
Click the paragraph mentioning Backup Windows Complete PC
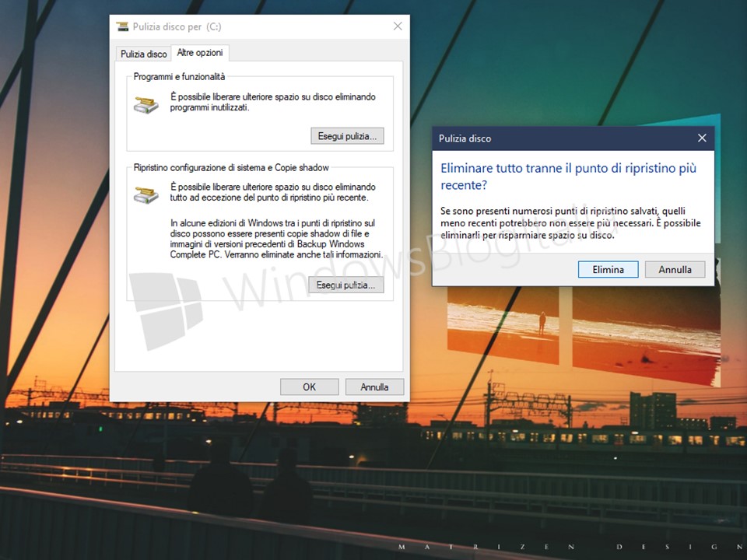click(x=276, y=239)
